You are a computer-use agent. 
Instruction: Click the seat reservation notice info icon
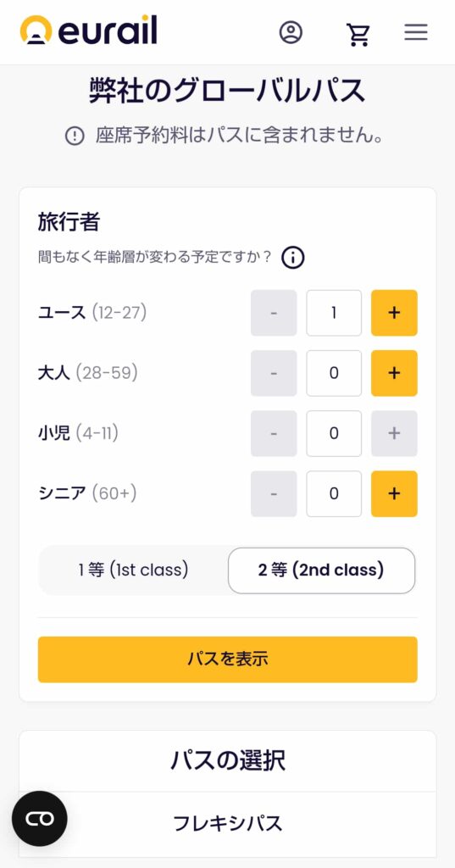tap(75, 136)
